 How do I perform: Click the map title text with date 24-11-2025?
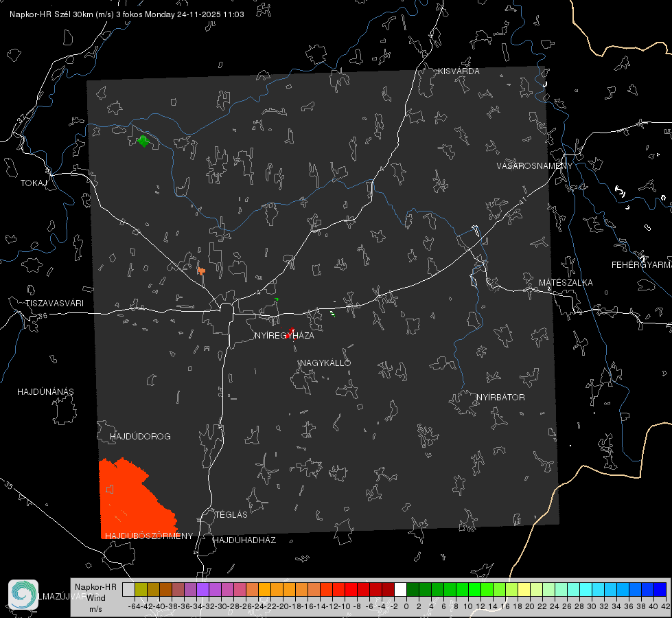click(x=127, y=14)
